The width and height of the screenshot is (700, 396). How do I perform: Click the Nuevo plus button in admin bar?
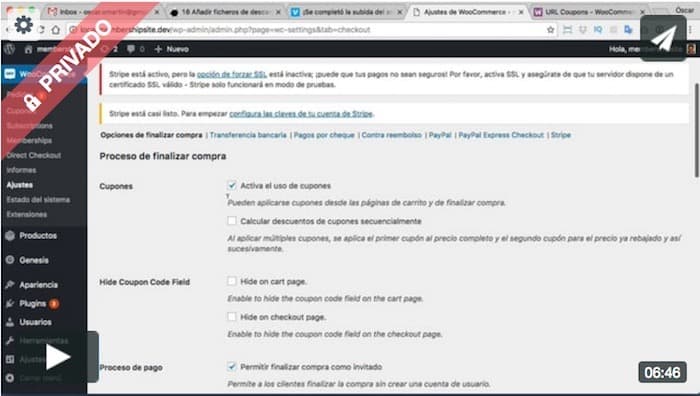171,49
